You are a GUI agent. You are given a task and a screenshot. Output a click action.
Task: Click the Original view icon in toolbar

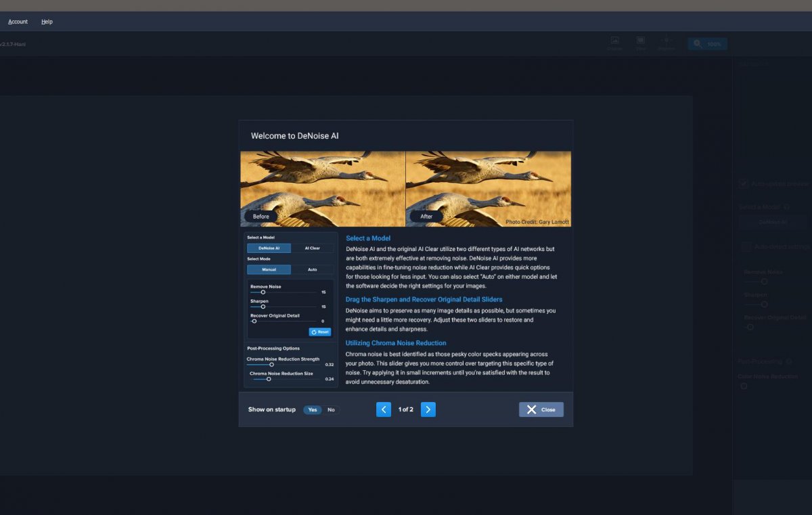pyautogui.click(x=614, y=43)
